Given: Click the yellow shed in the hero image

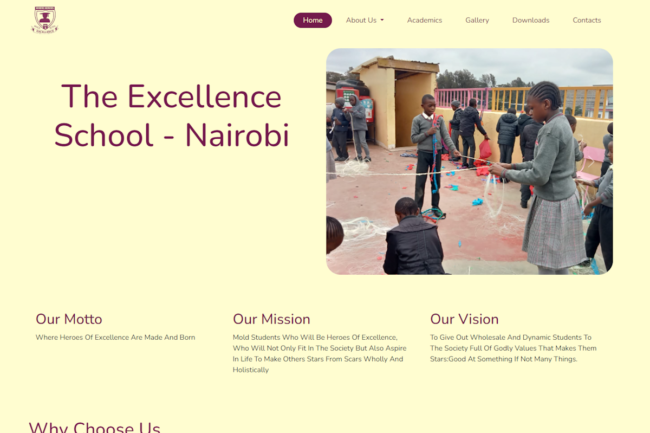Looking at the screenshot, I should (x=396, y=104).
